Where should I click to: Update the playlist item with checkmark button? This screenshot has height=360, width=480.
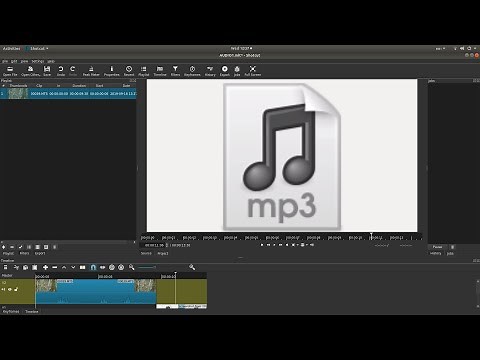click(21, 247)
